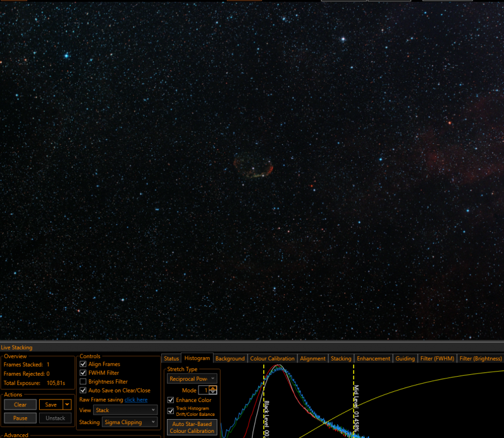The height and width of the screenshot is (438, 504).
Task: Follow the Raw Frame saving click here link
Action: tap(136, 400)
